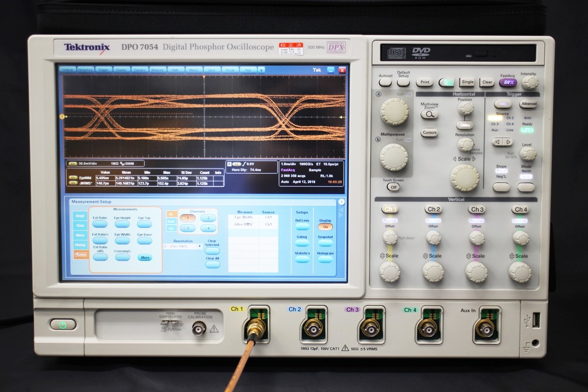The width and height of the screenshot is (588, 392).
Task: Toggle the horizontal Delay button
Action: click(x=465, y=125)
